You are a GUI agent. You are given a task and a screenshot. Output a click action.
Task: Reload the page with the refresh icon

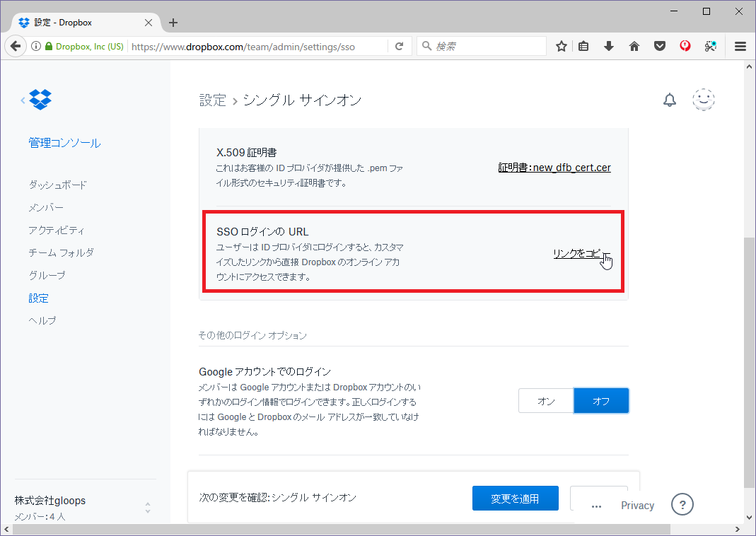pos(399,46)
